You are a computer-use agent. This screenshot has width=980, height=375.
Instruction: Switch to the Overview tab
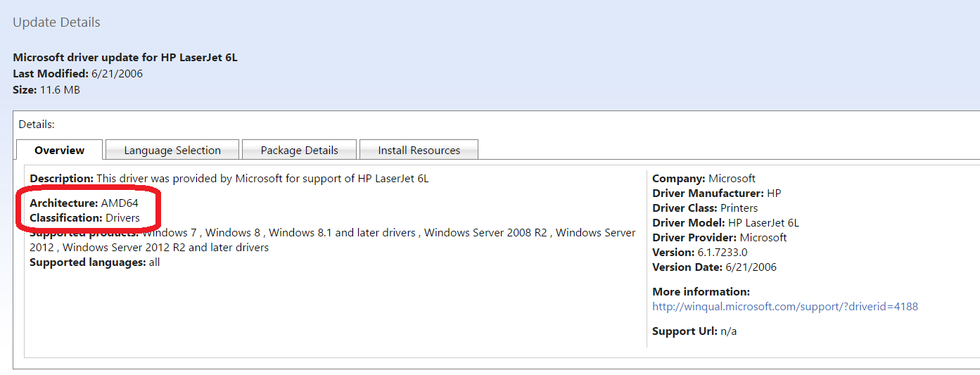coord(59,150)
